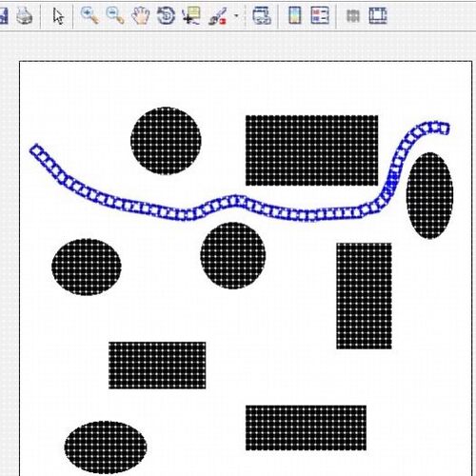Click the Show Plot Tools and Dock icon
This screenshot has width=476, height=476.
click(378, 16)
